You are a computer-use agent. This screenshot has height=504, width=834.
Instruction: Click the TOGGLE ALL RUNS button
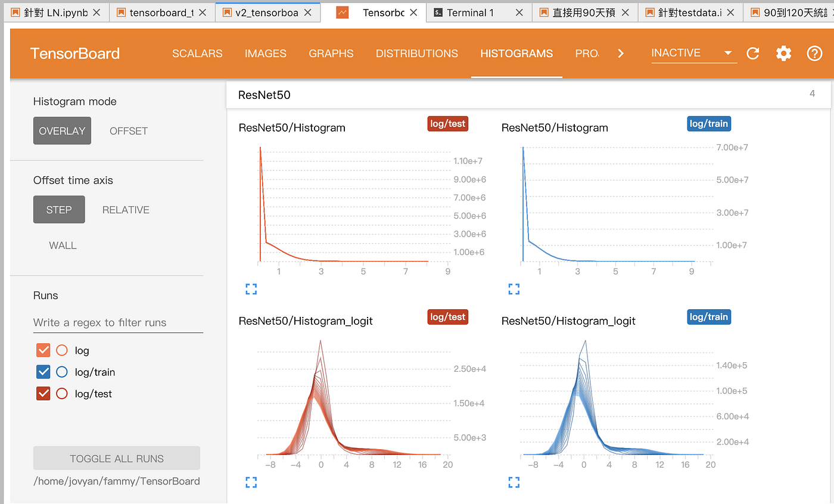click(x=116, y=458)
